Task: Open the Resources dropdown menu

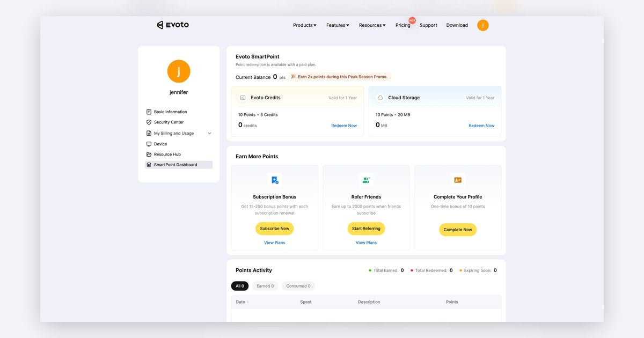Action: pyautogui.click(x=372, y=25)
